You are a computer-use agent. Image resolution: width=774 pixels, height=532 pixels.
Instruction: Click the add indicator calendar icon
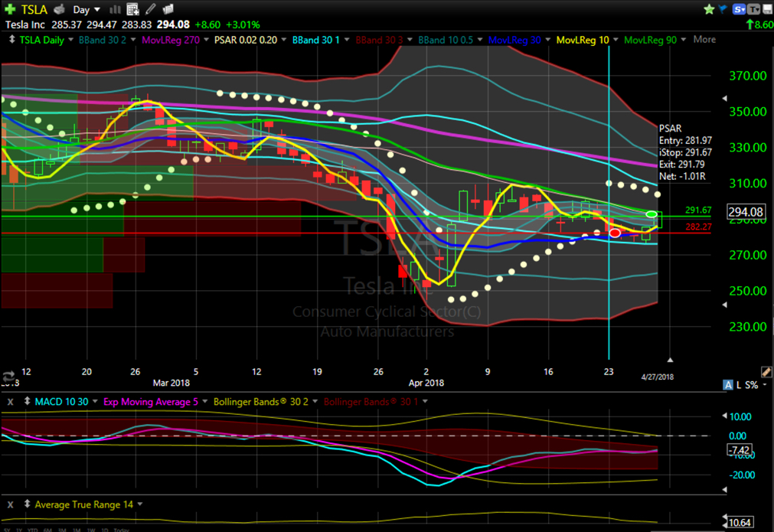click(x=132, y=9)
